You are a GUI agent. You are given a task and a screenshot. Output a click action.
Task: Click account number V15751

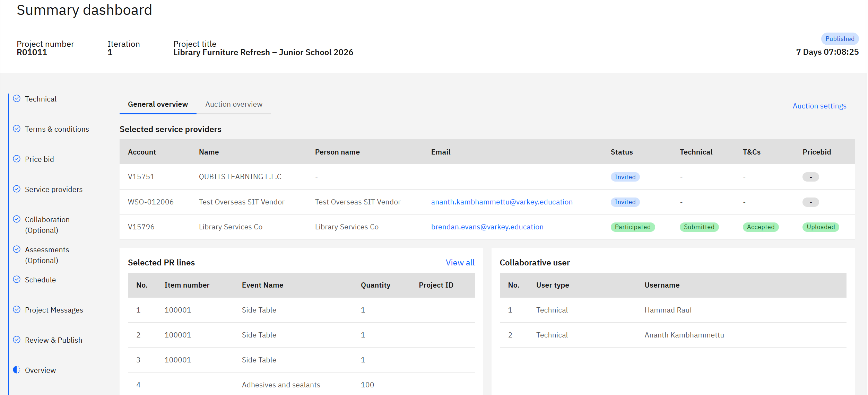[141, 177]
